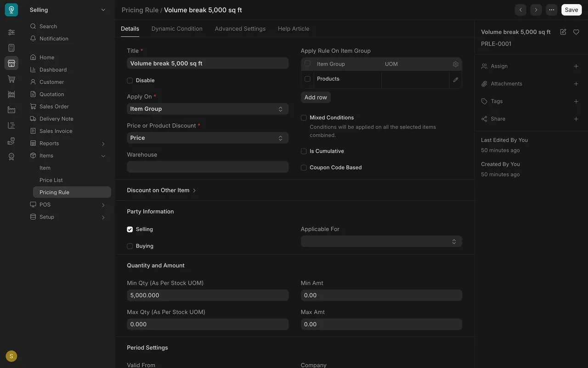Open the Accounting calculator module icon
The image size is (588, 368).
pos(11,48)
